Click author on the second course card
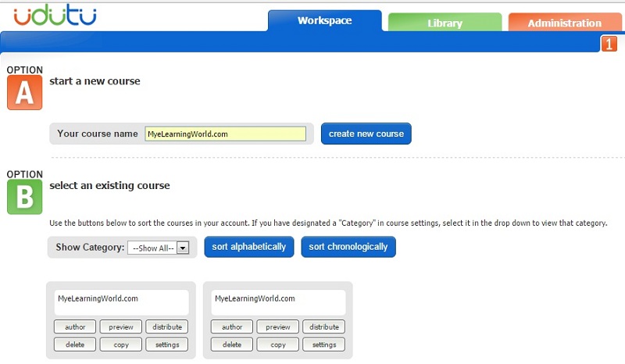 tap(232, 327)
